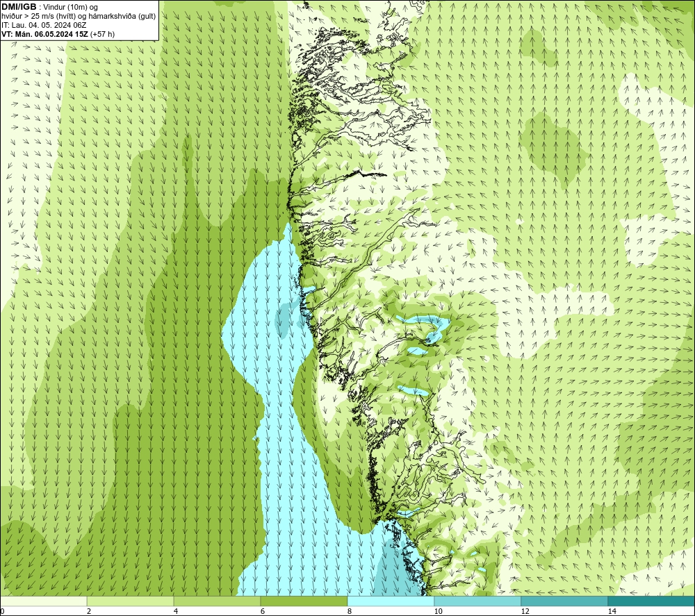The height and width of the screenshot is (616, 695).
Task: Click the 2–4 m/s legend color swatch
Action: (x=131, y=601)
